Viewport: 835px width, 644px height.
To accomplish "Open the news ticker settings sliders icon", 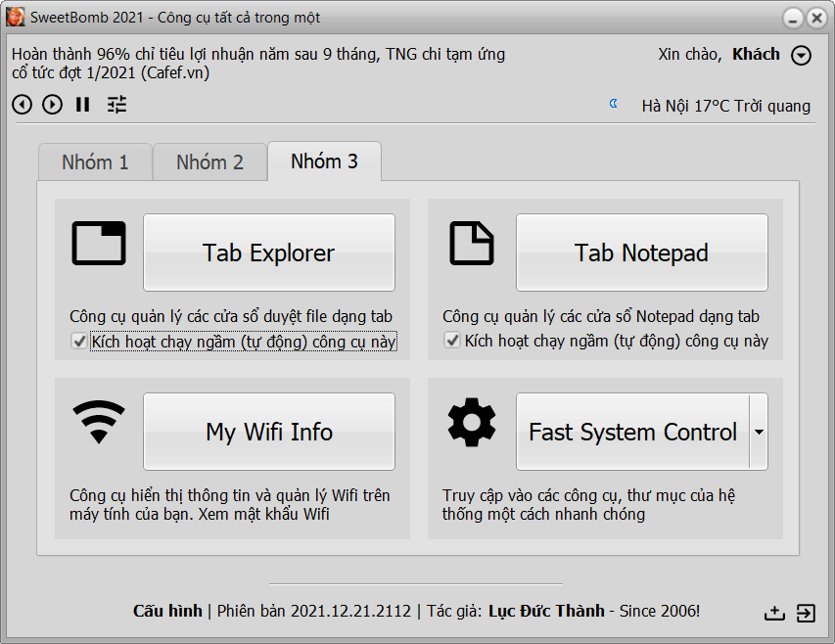I will 117,105.
